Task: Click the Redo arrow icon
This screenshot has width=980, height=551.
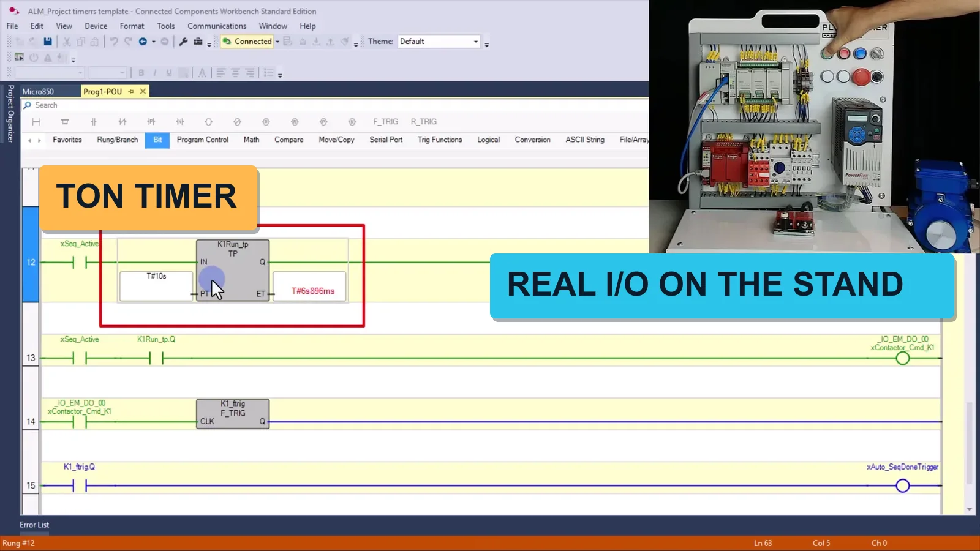Action: [x=128, y=42]
